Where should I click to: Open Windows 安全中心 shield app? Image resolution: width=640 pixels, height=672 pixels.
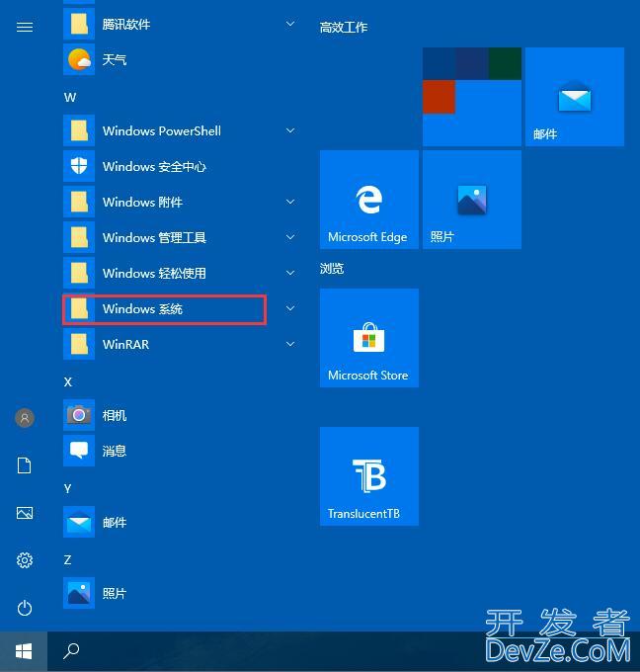pos(153,167)
